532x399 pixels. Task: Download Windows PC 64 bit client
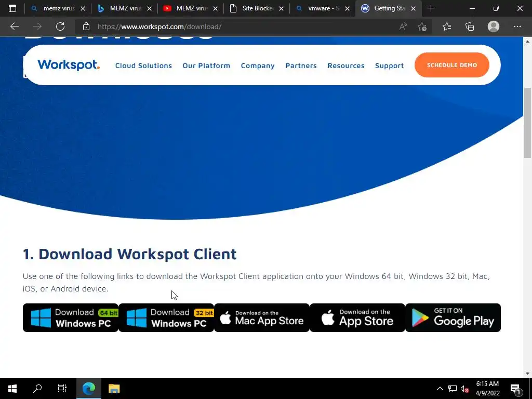(71, 317)
